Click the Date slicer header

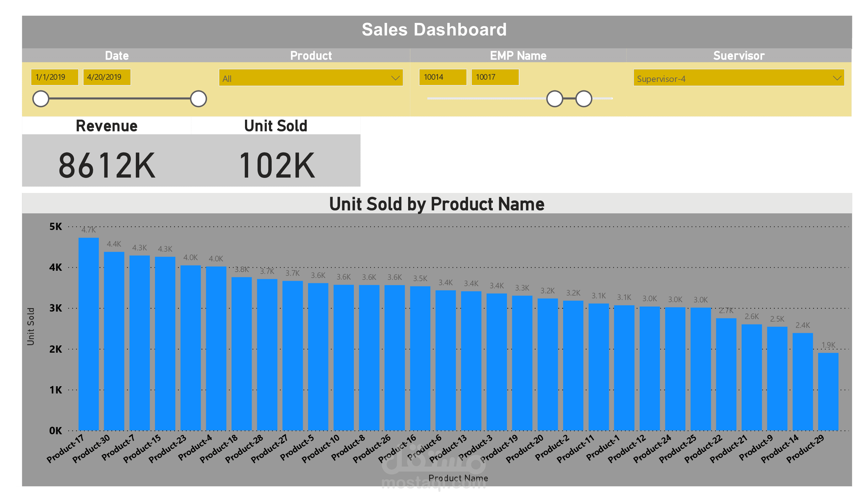[117, 56]
